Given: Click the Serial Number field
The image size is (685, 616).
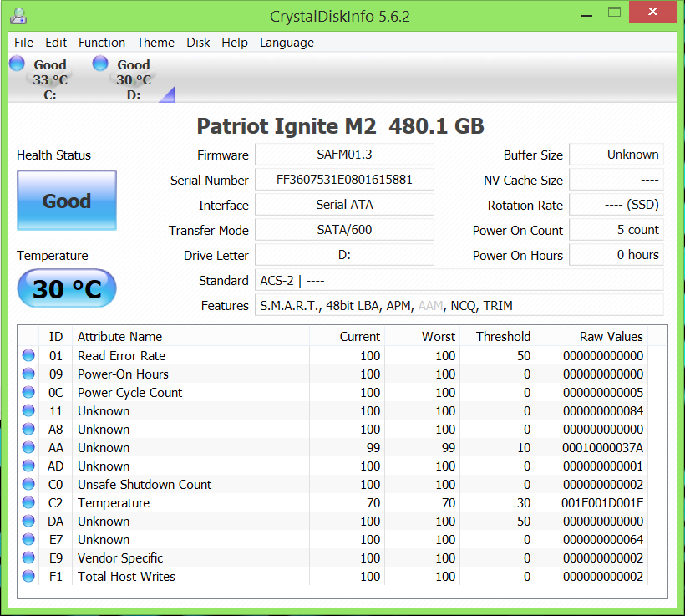Looking at the screenshot, I should [344, 180].
